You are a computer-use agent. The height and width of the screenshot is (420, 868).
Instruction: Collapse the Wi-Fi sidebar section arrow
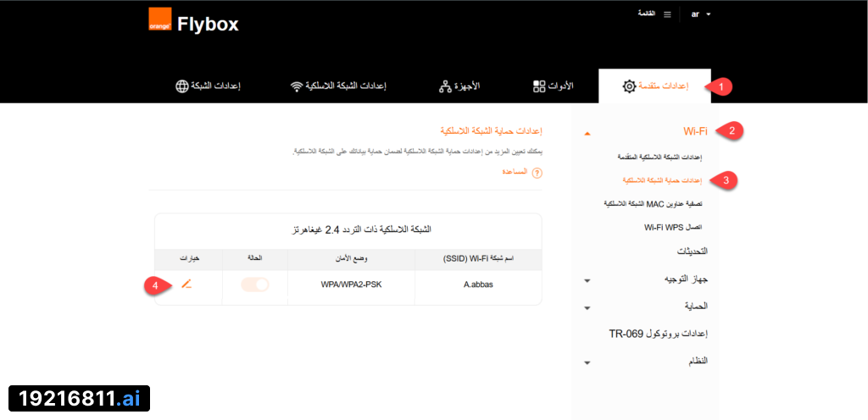pyautogui.click(x=587, y=134)
